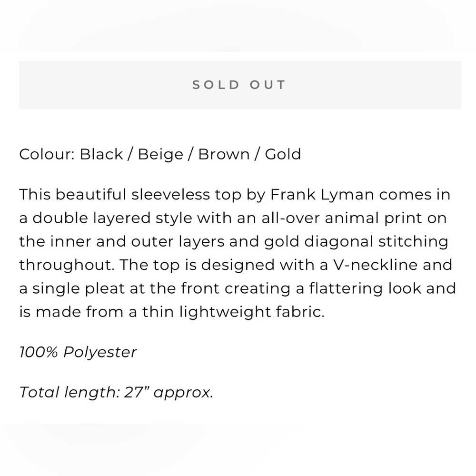Click the 100% Polyester text
Image resolution: width=476 pixels, height=476 pixels.
[78, 352]
